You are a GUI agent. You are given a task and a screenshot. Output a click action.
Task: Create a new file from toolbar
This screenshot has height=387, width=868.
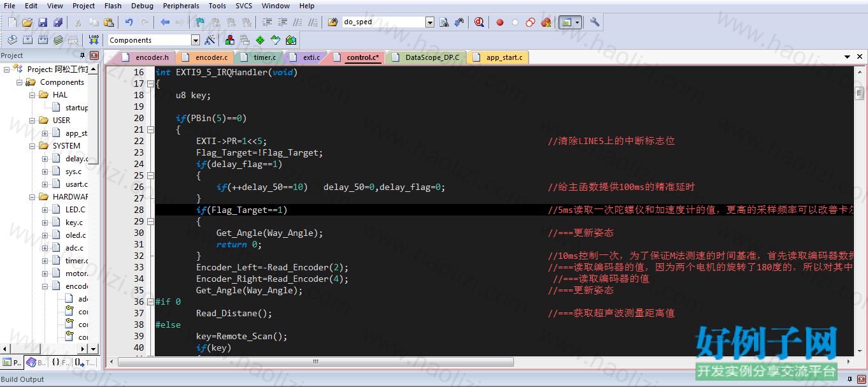12,22
